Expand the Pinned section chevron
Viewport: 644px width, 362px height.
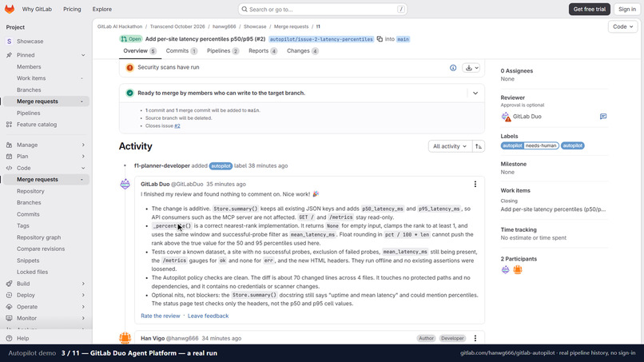coord(83,55)
